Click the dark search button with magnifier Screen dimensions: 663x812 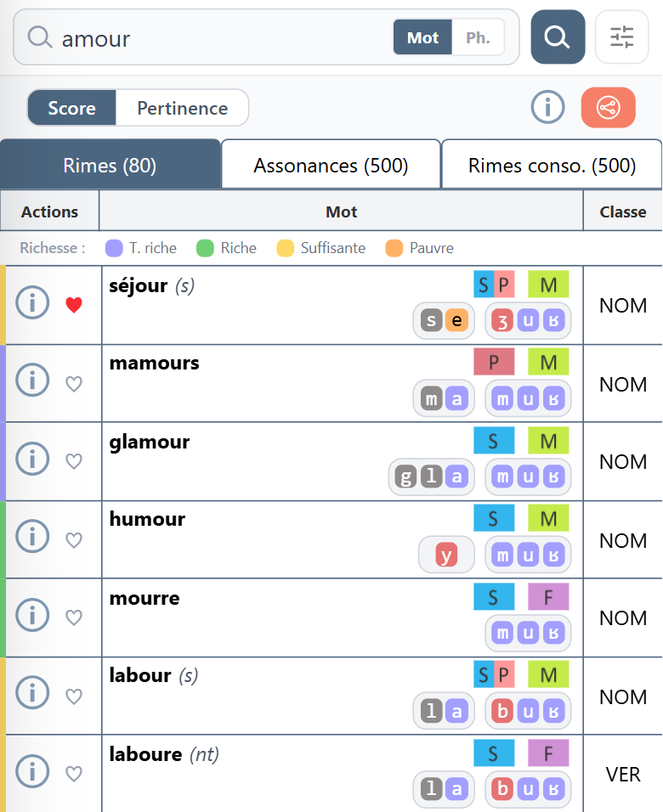[x=558, y=37]
